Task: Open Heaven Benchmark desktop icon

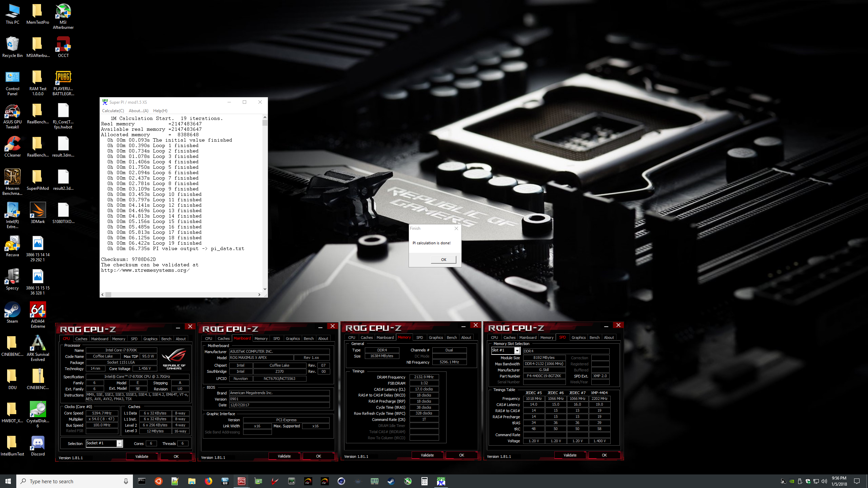Action: pos(13,183)
